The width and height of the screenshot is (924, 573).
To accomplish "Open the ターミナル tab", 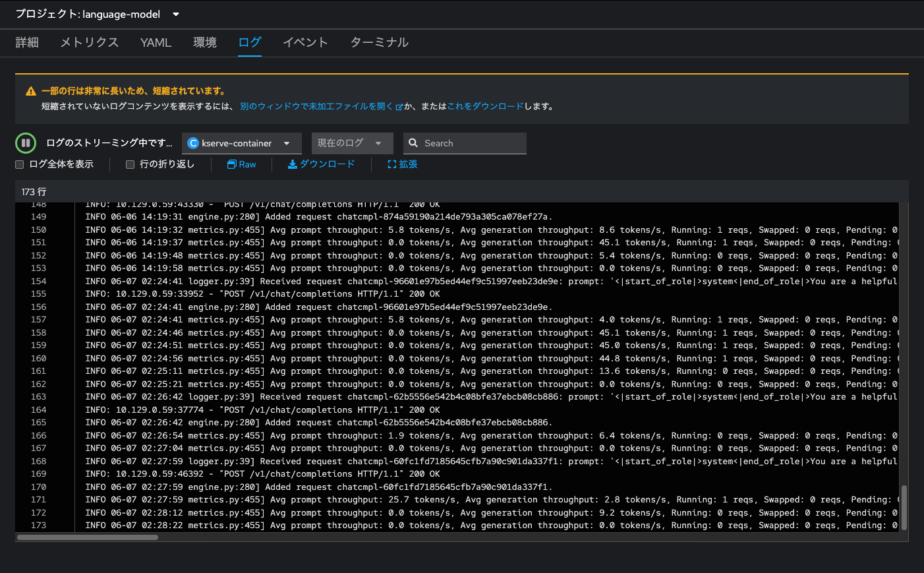I will click(379, 42).
